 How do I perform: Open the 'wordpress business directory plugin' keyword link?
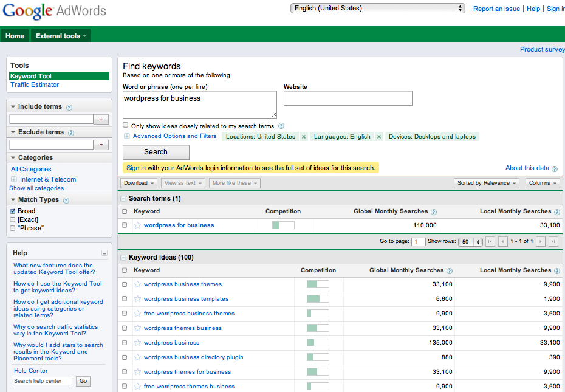pos(194,357)
